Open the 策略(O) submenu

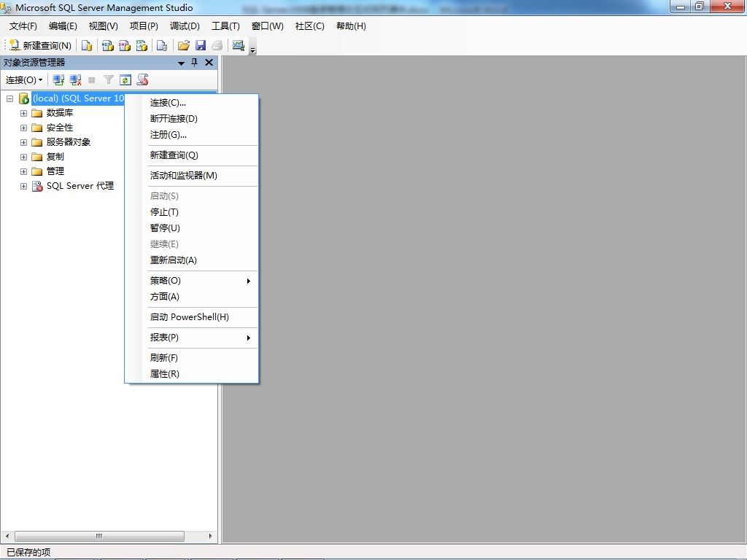pos(192,281)
